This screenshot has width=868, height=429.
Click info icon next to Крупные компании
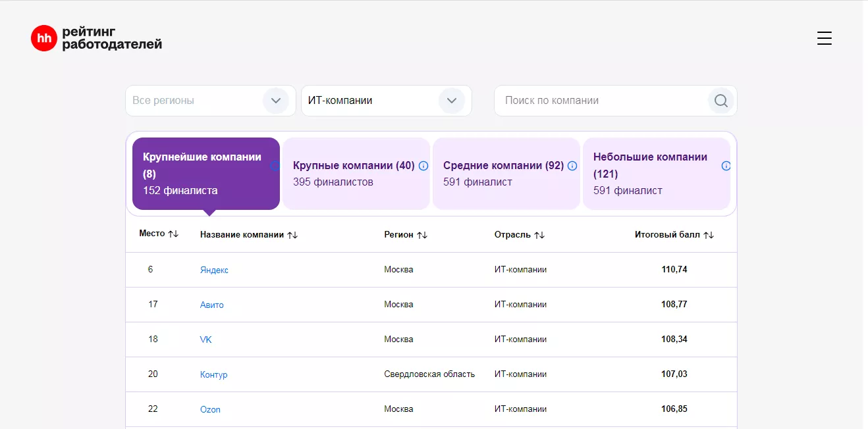(423, 166)
